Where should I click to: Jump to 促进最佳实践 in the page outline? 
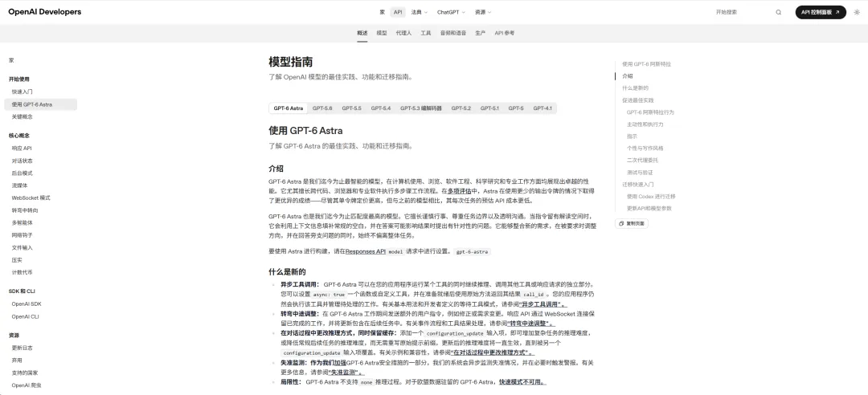pyautogui.click(x=637, y=100)
